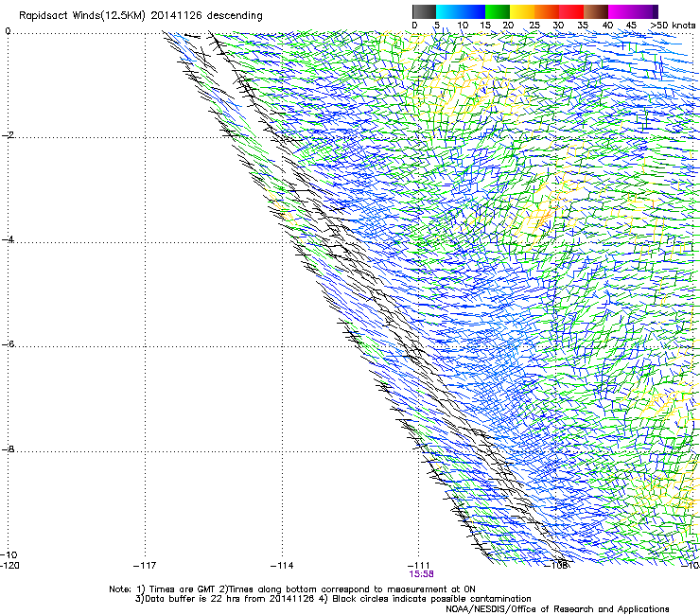Click the legend tick label 40
Image resolution: width=700 pixels, height=615 pixels.
pos(607,26)
